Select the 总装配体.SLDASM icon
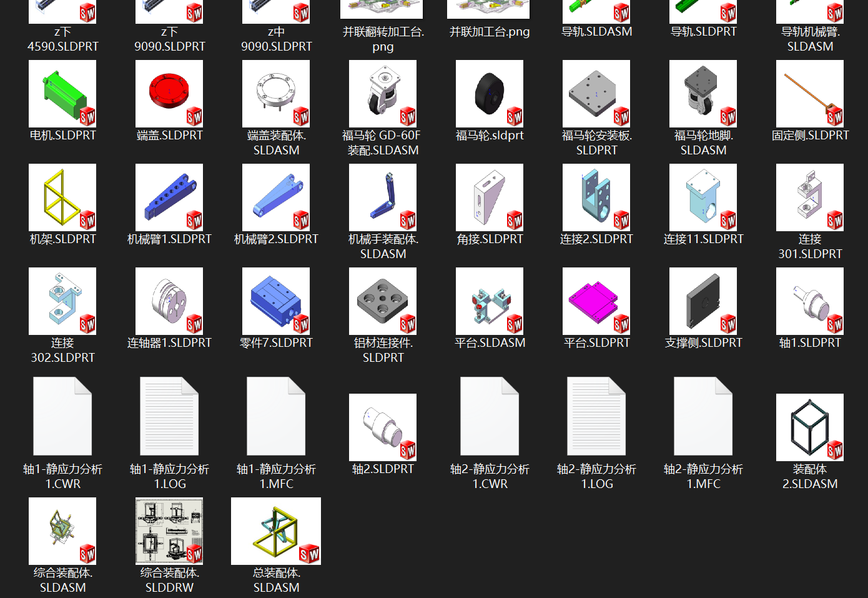Image resolution: width=868 pixels, height=598 pixels. pyautogui.click(x=276, y=531)
